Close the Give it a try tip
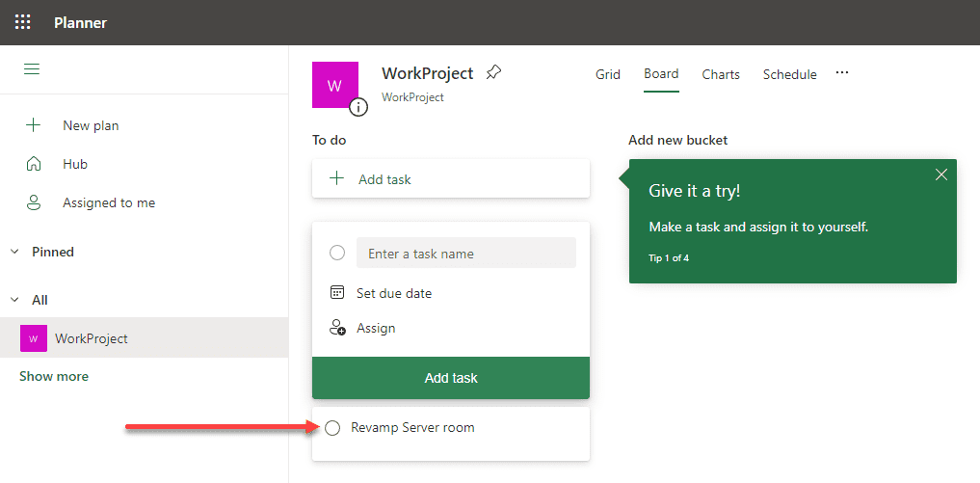 coord(941,174)
